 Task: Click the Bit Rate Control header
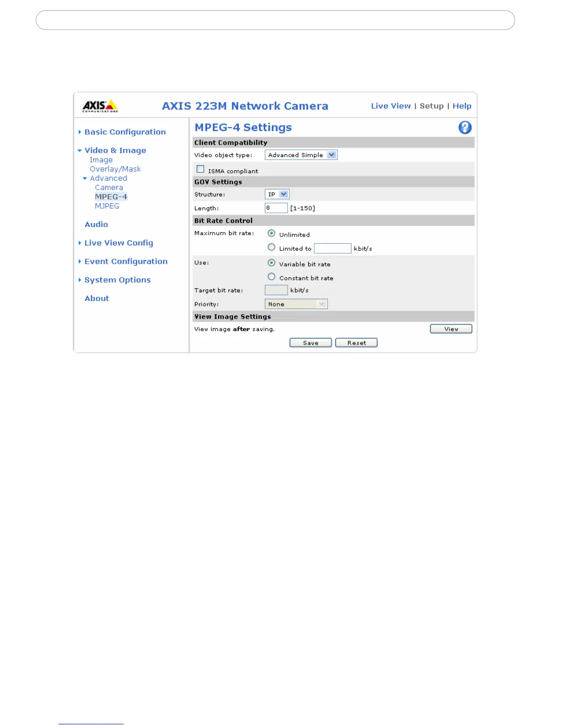[x=333, y=221]
